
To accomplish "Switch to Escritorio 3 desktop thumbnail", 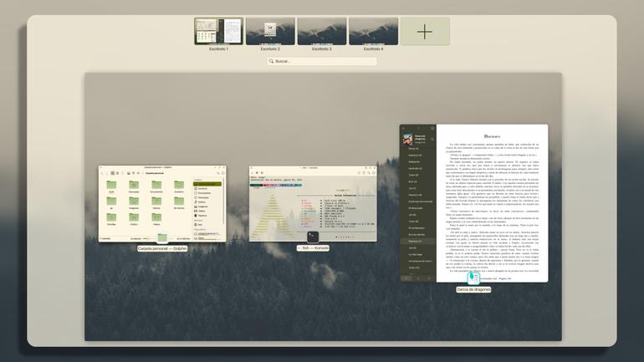I will tap(322, 31).
